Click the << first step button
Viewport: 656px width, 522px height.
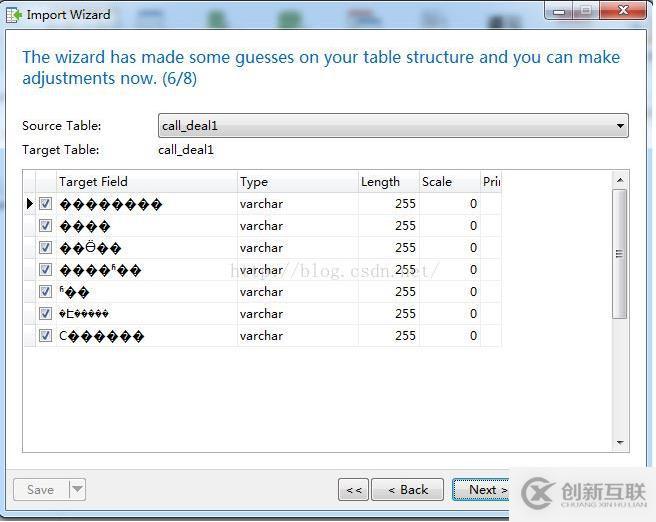click(354, 489)
